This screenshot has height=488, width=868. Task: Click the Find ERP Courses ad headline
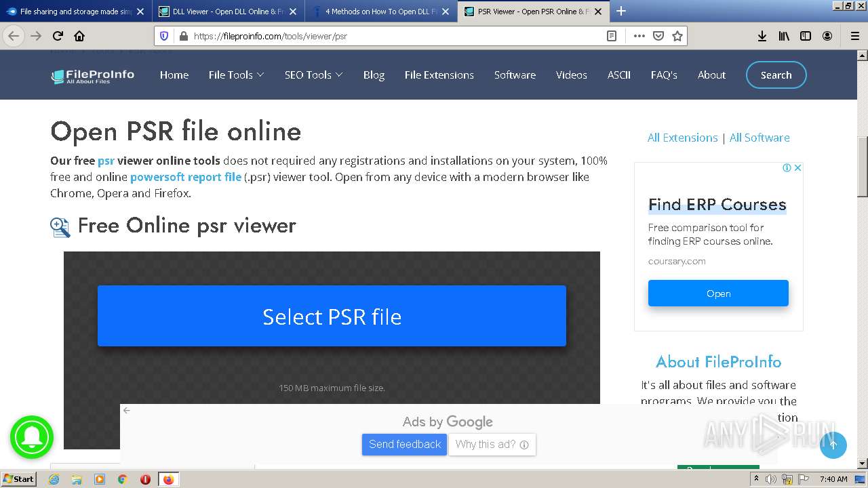click(x=717, y=205)
